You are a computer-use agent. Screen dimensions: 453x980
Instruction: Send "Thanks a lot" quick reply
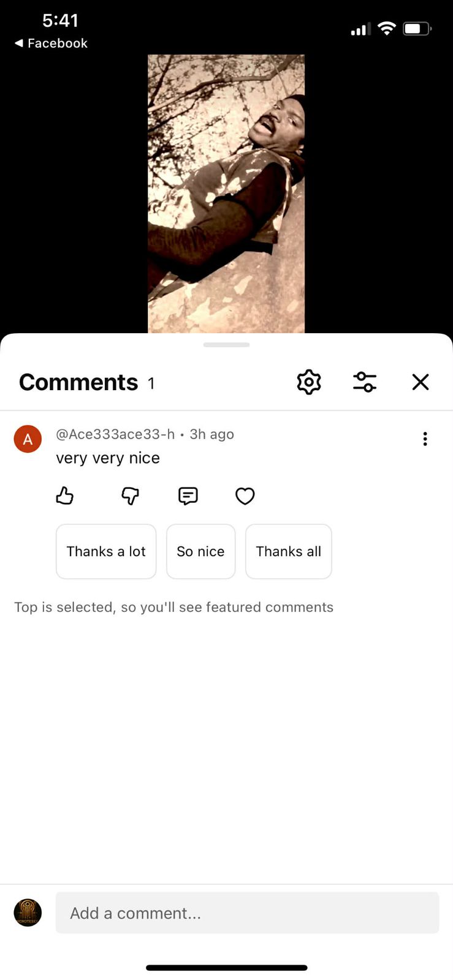point(106,551)
